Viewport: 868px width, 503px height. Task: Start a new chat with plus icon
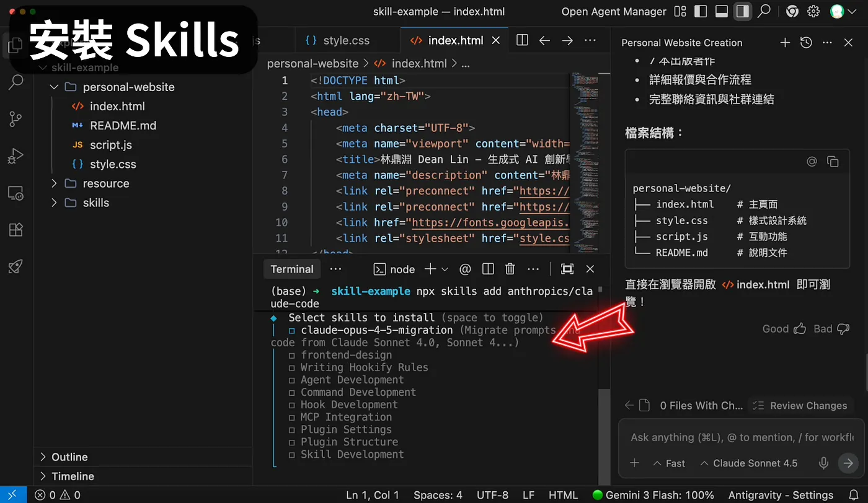click(x=785, y=43)
